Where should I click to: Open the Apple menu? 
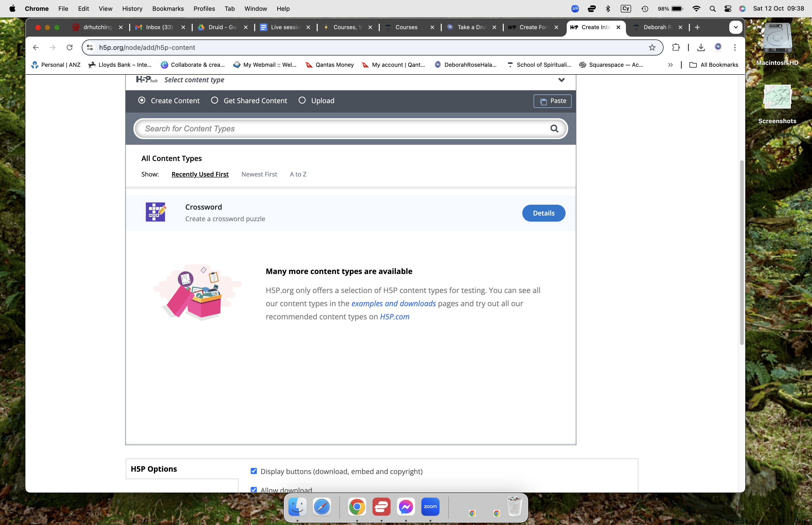coord(12,8)
